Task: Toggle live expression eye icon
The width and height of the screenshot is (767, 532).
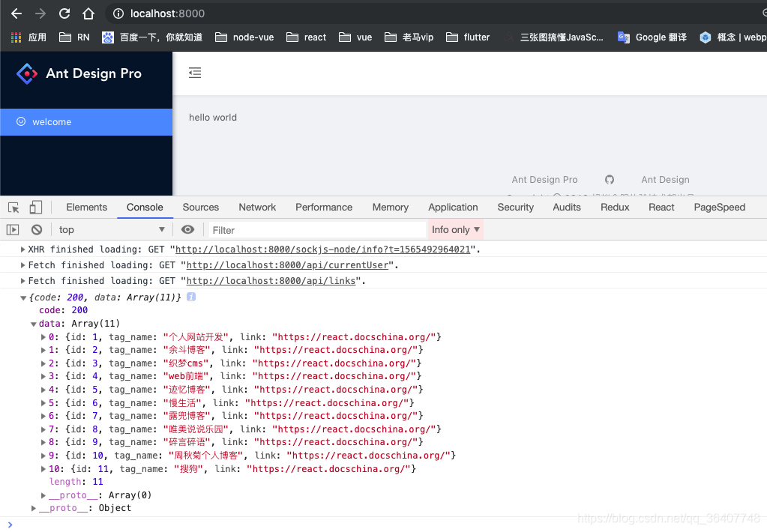Action: pos(187,230)
